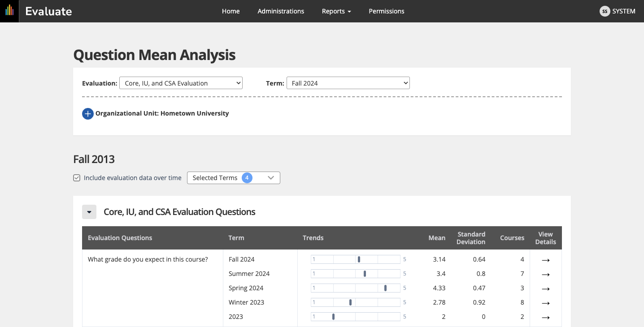Open view details arrow for Winter 2023

coord(545,303)
